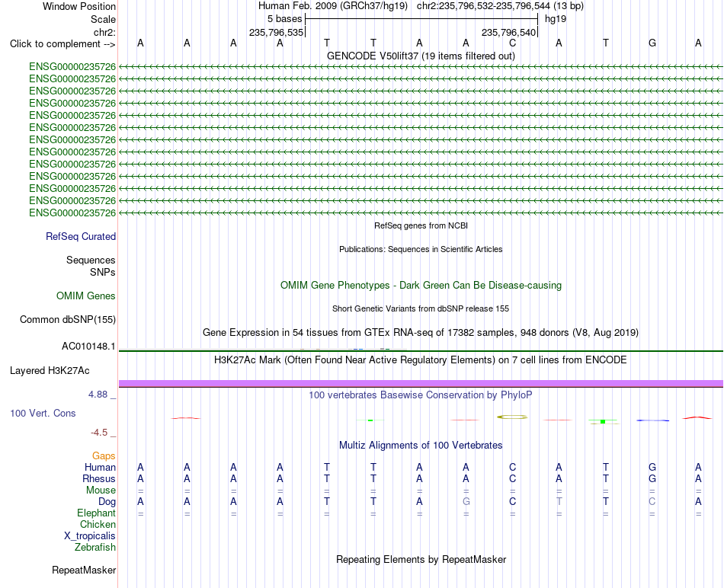Click the 235,796,535 ruler coordinate
Screen dimensions: 724x588
(276, 32)
